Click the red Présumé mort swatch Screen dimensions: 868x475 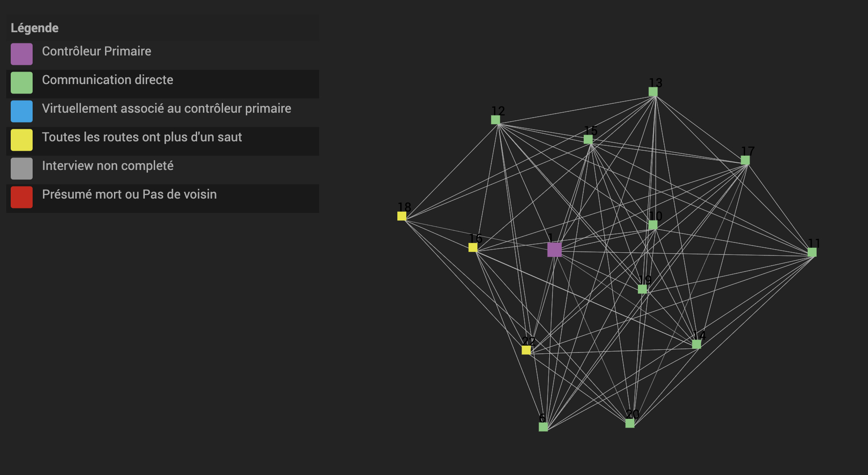[x=21, y=197]
